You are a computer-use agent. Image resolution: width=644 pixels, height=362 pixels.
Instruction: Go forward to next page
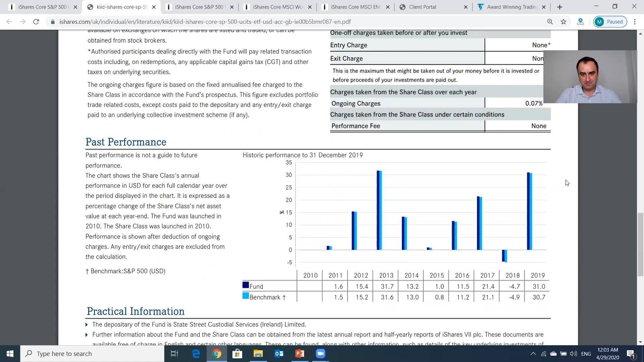(22, 22)
